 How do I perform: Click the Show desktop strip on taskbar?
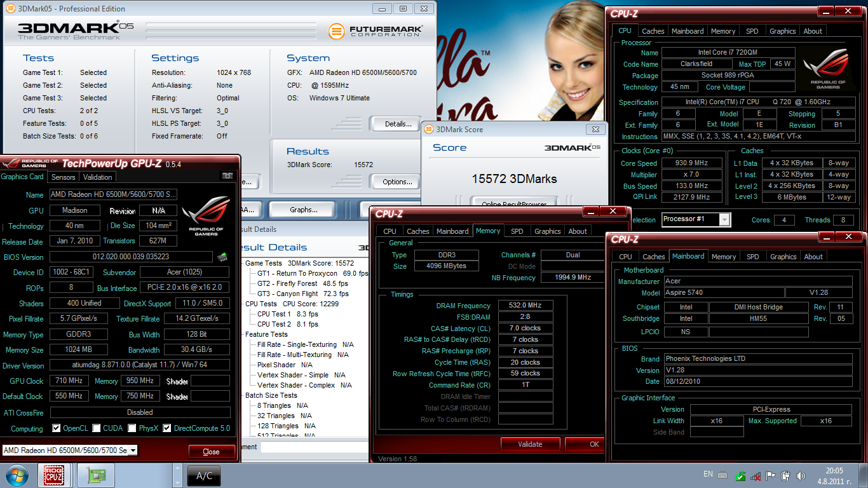[x=863, y=475]
